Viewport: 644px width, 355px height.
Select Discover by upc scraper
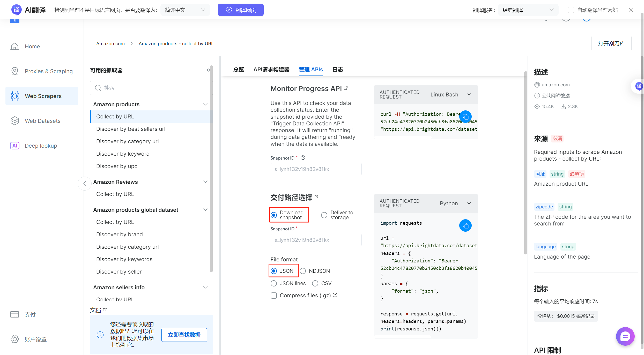[x=117, y=166]
